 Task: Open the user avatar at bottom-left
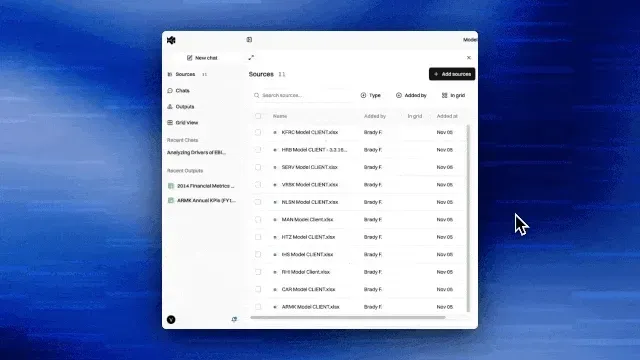coord(171,320)
